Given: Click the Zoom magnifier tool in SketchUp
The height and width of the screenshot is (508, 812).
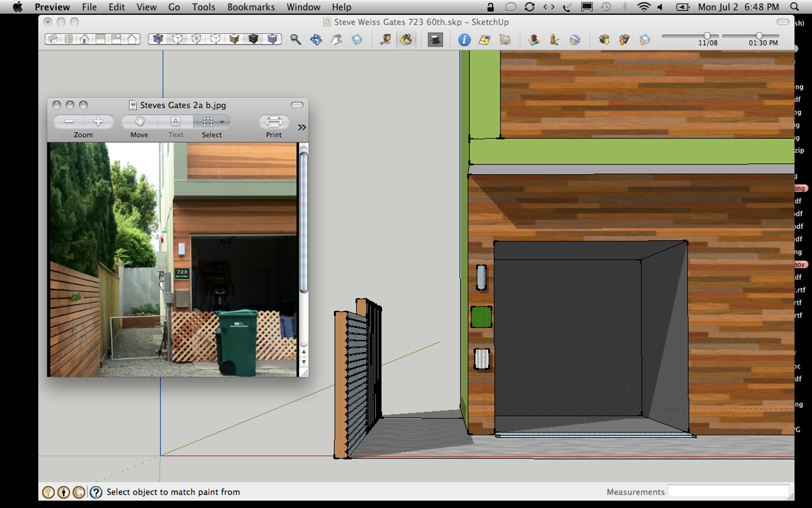Looking at the screenshot, I should [295, 40].
